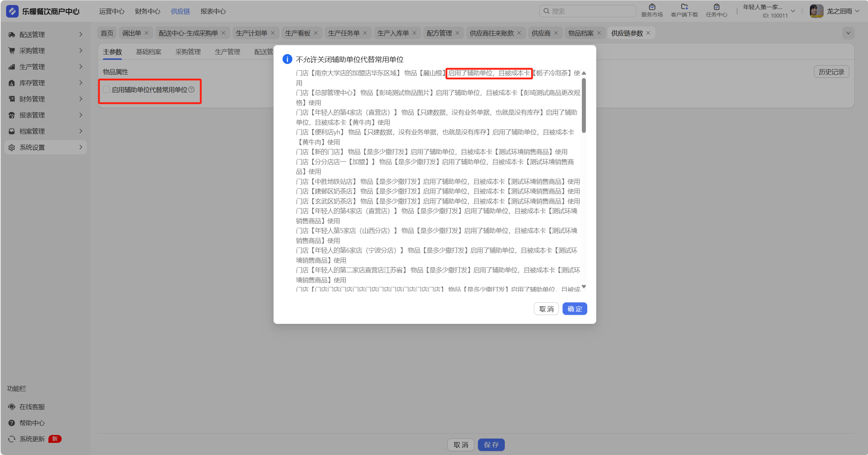Click the 档案管理 sidebar icon
The image size is (868, 455).
pyautogui.click(x=12, y=131)
